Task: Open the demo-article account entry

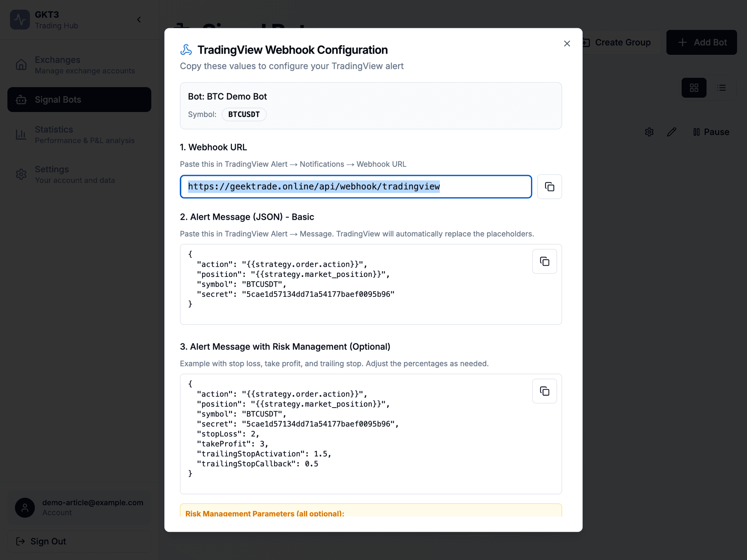Action: tap(79, 507)
